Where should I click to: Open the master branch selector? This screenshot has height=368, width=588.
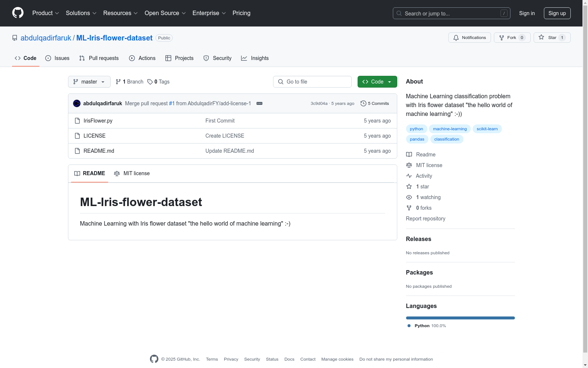point(89,82)
